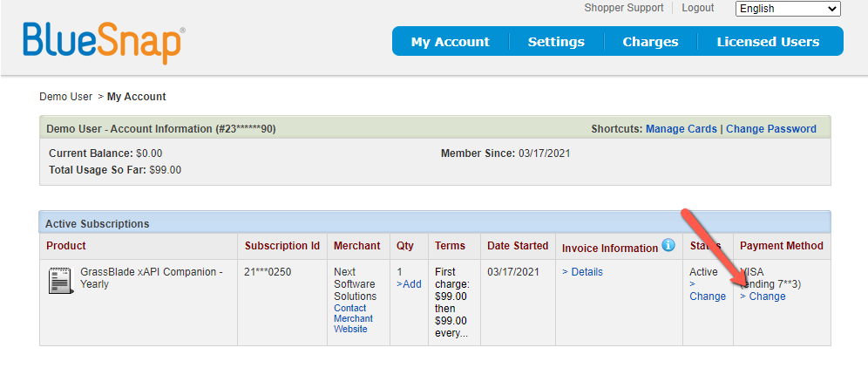The height and width of the screenshot is (368, 868).
Task: Click the Demo User - Account Information heading
Action: pyautogui.click(x=161, y=129)
